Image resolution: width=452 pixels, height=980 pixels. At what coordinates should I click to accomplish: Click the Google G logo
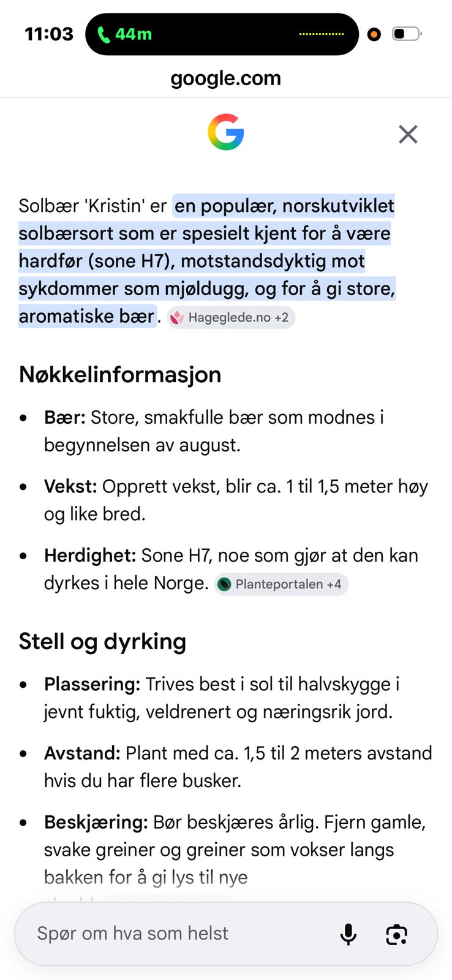226,132
